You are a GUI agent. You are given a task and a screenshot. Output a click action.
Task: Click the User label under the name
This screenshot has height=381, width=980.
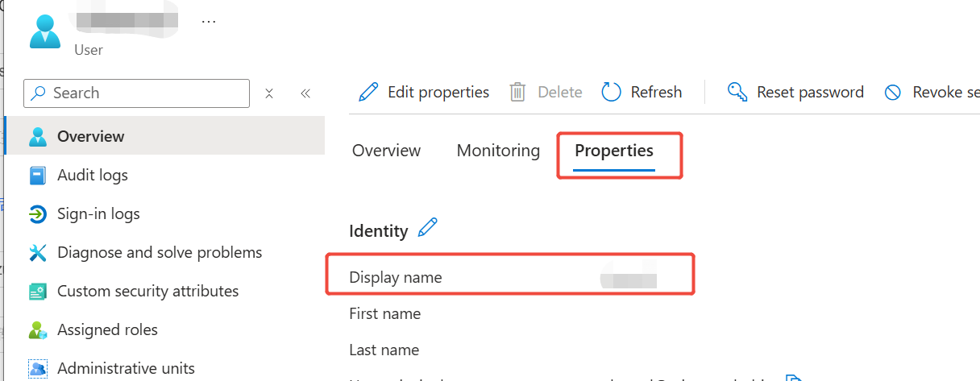tap(89, 50)
